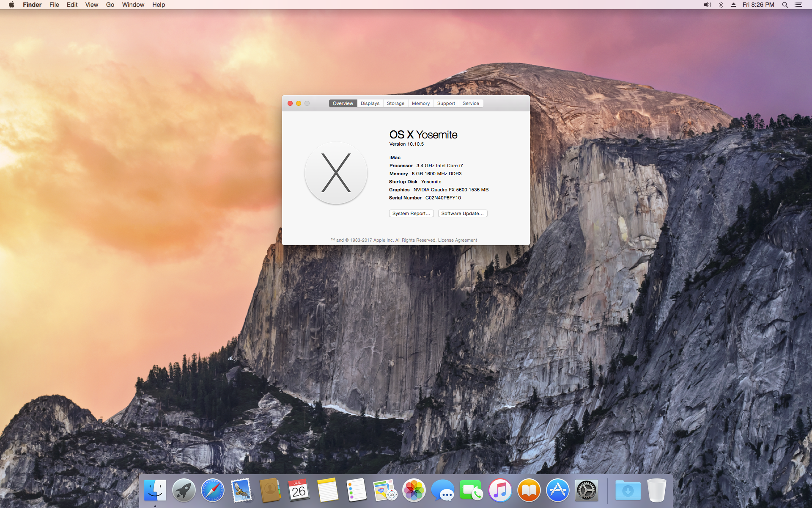The image size is (812, 508).
Task: Open the Go menu
Action: coord(110,5)
